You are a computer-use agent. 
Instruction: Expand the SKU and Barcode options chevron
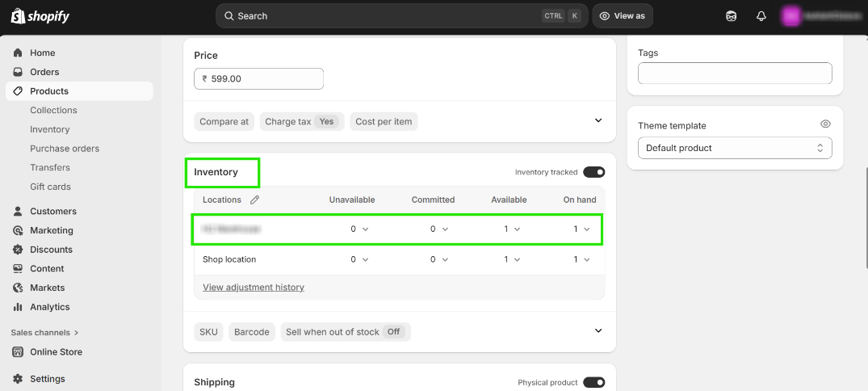[598, 330]
